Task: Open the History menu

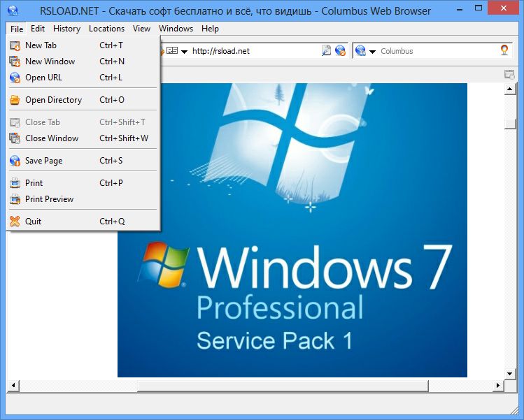Action: (67, 29)
